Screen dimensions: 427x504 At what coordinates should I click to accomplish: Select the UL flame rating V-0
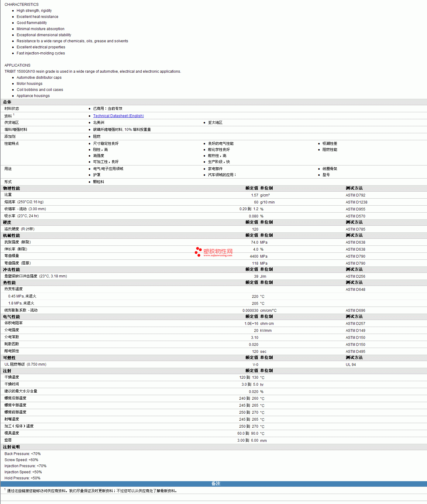[256, 365]
